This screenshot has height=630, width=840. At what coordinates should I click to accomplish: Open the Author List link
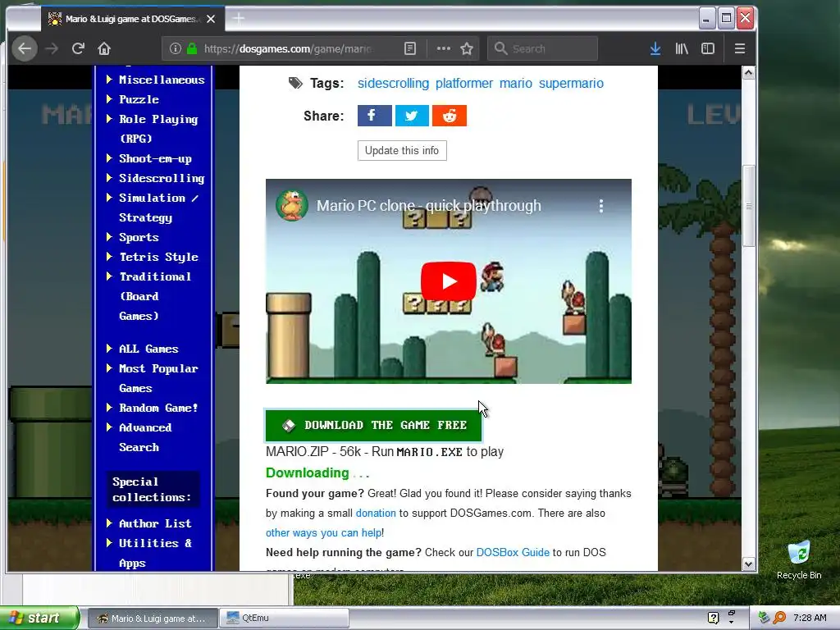point(155,523)
